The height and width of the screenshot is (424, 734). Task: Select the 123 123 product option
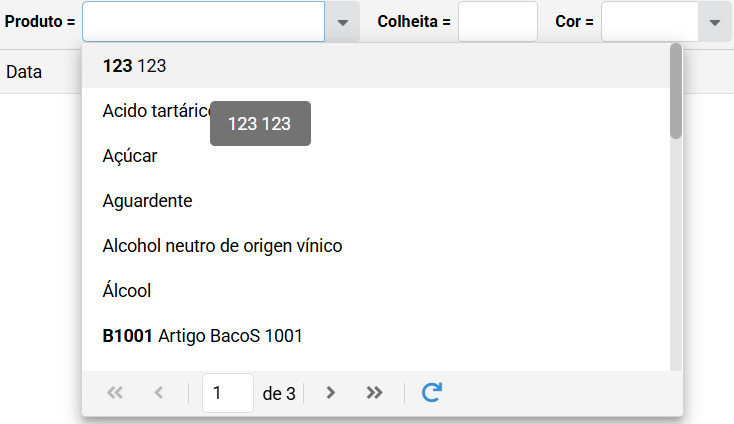(x=375, y=66)
